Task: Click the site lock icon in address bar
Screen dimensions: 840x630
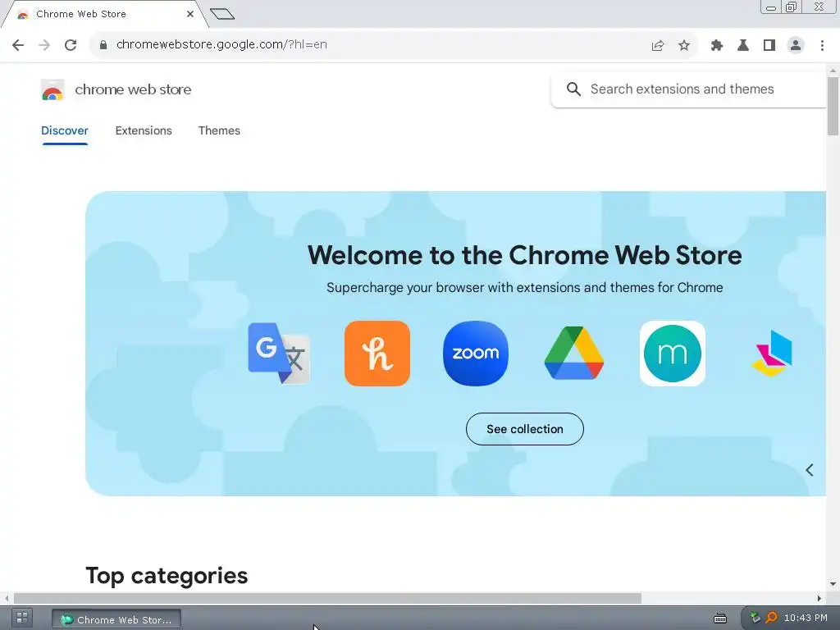Action: click(103, 45)
